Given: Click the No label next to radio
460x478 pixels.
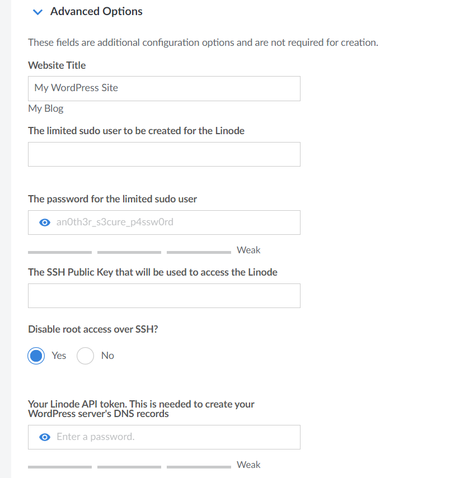Looking at the screenshot, I should click(108, 356).
